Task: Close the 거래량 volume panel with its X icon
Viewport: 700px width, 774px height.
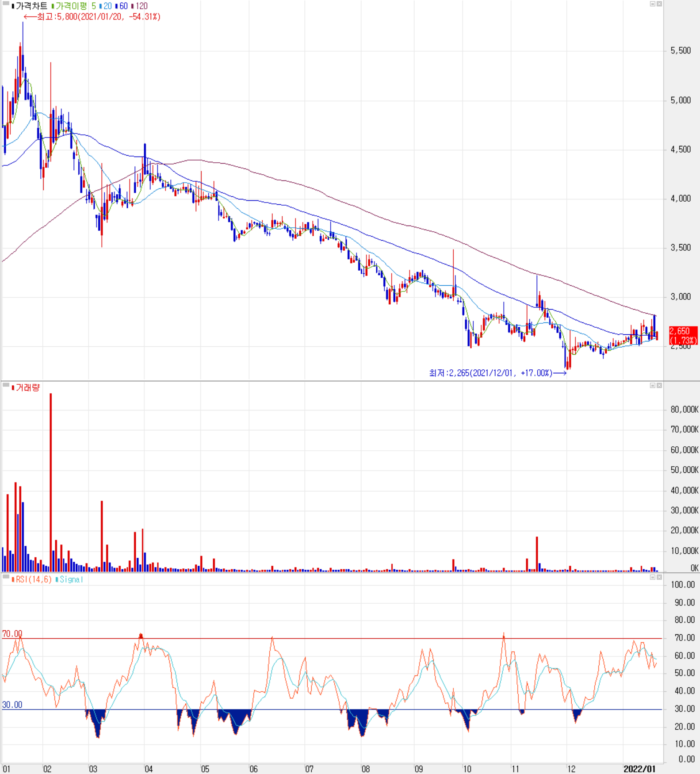Action: click(659, 386)
